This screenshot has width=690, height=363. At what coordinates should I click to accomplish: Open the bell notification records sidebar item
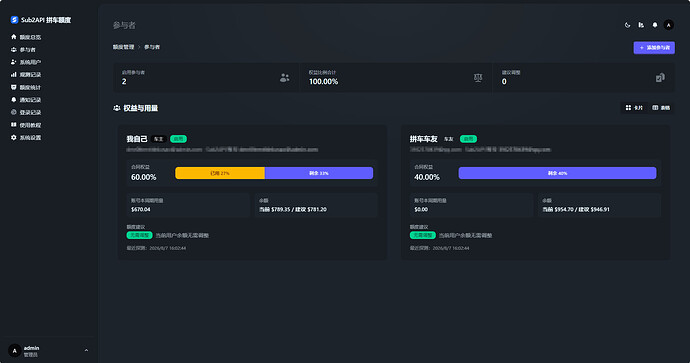click(26, 100)
